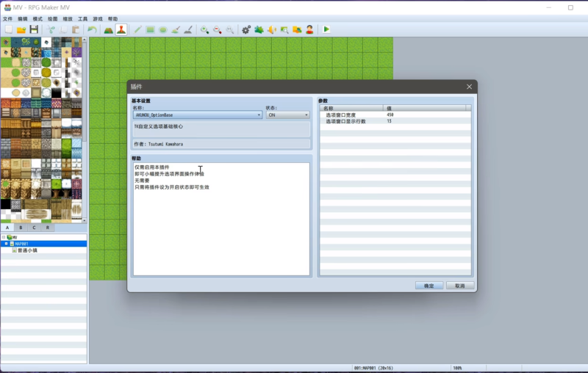Click the tileset palette scroll up arrow
Viewport: 588px width, 373px height.
pos(85,40)
